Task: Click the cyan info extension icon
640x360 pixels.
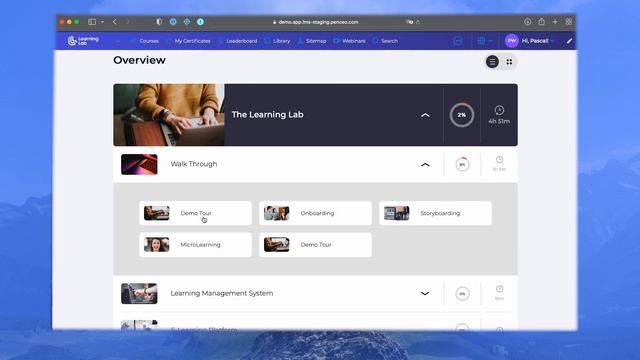Action: tap(200, 22)
